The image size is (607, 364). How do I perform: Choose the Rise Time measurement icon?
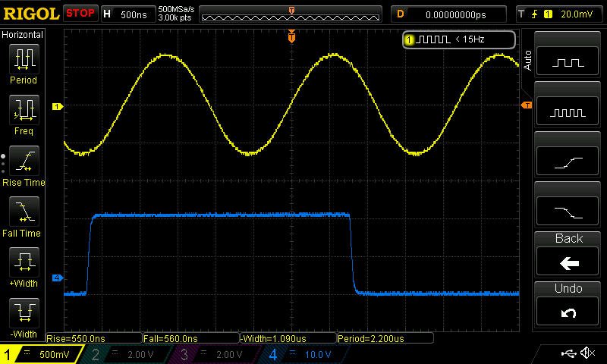coord(24,161)
